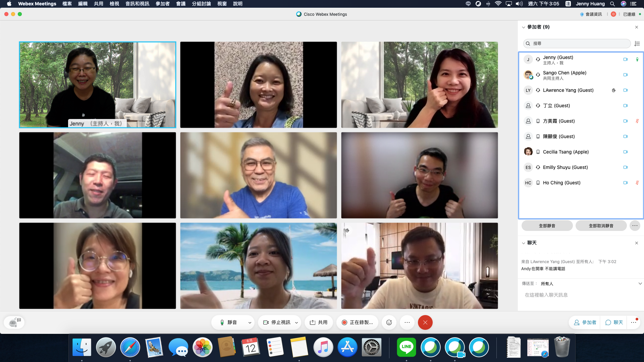Toggle the Mute microphone button
644x362 pixels.
[228, 322]
